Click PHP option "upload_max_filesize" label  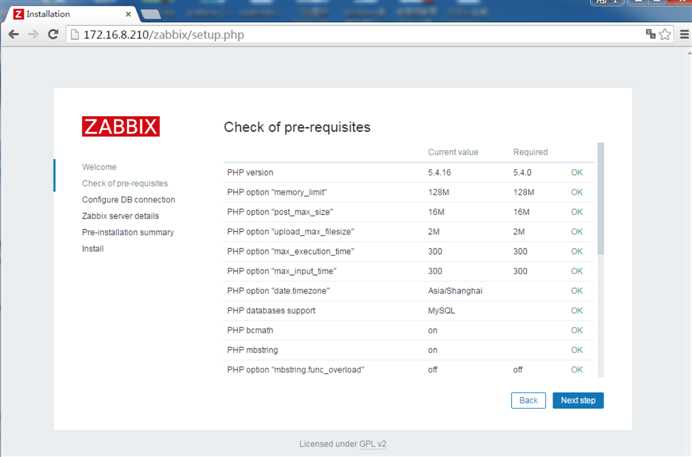[290, 231]
